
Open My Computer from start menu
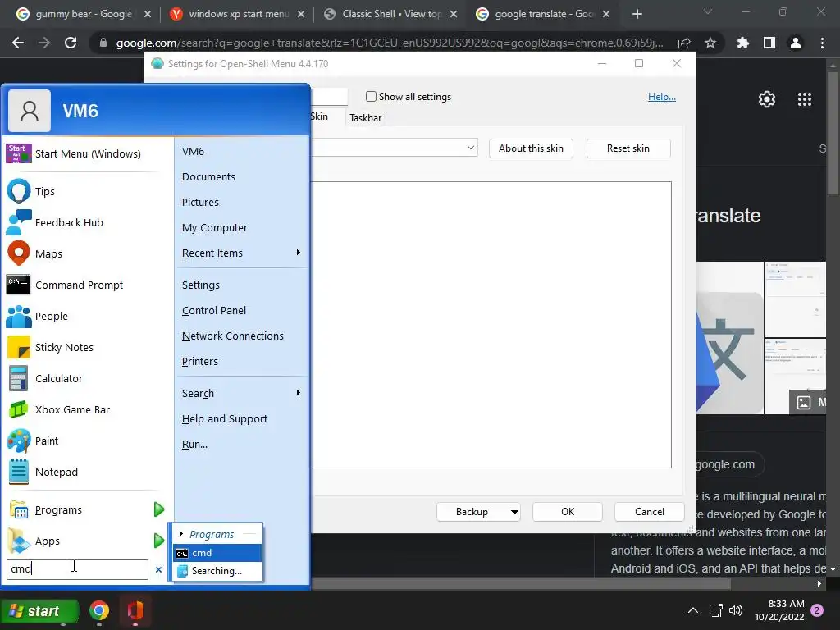pyautogui.click(x=214, y=228)
